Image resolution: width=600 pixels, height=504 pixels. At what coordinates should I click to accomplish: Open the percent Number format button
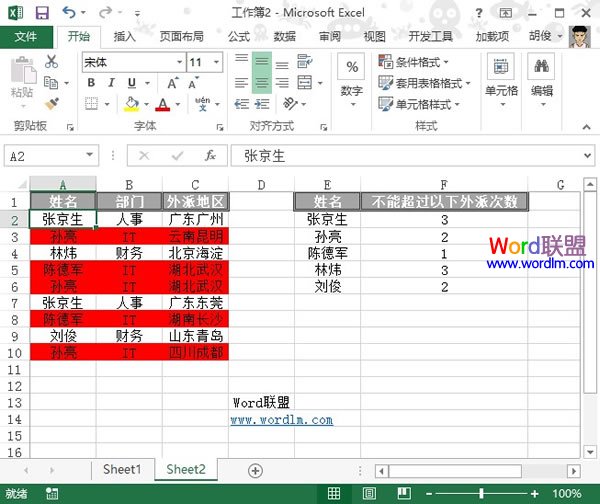(x=351, y=67)
